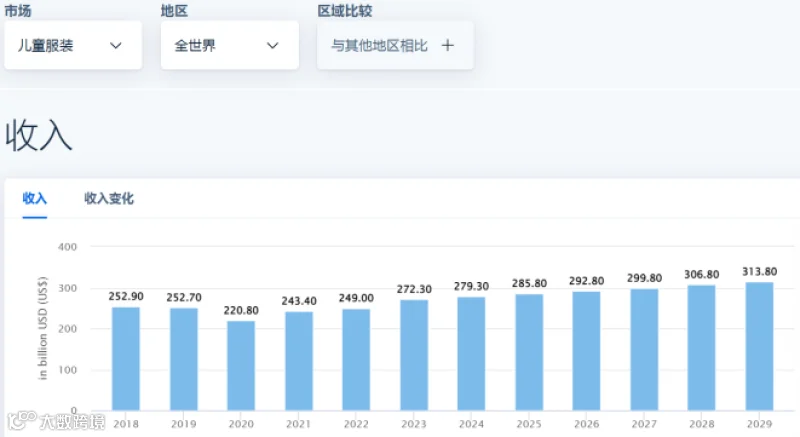Click the 与其他地区相比 button
This screenshot has width=800, height=437.
[x=395, y=45]
